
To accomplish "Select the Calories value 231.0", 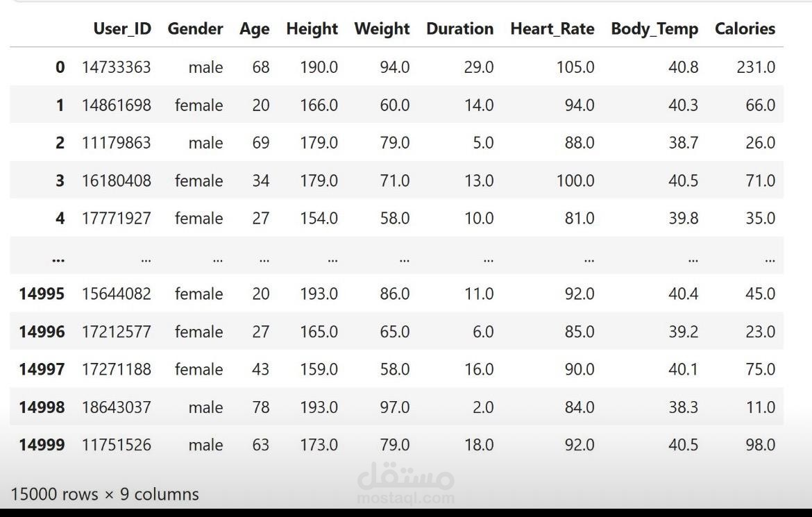I will coord(756,67).
